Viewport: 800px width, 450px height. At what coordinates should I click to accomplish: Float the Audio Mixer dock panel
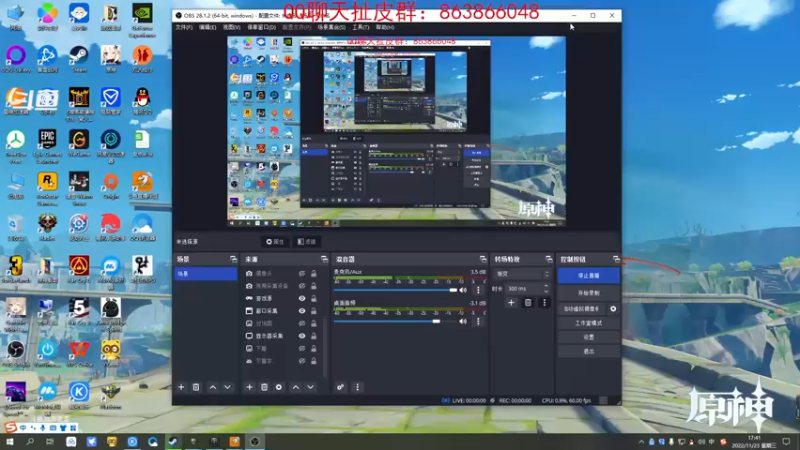483,259
